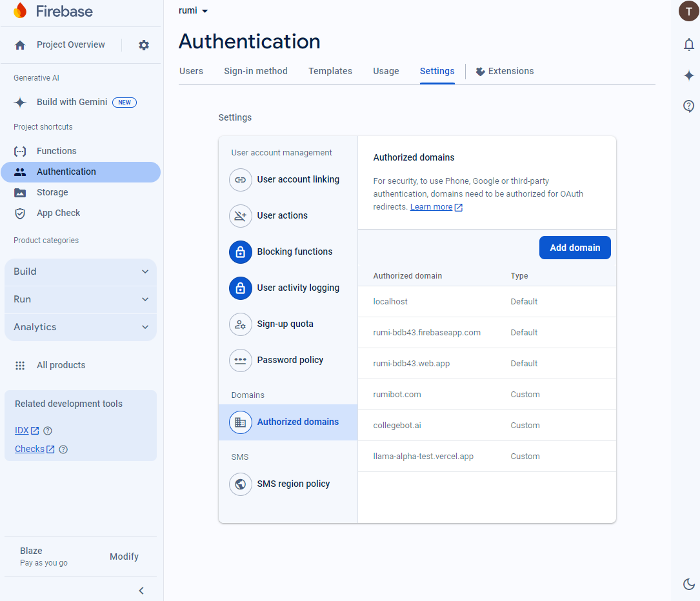Click the All products grid icon
The image size is (700, 601).
coord(20,365)
